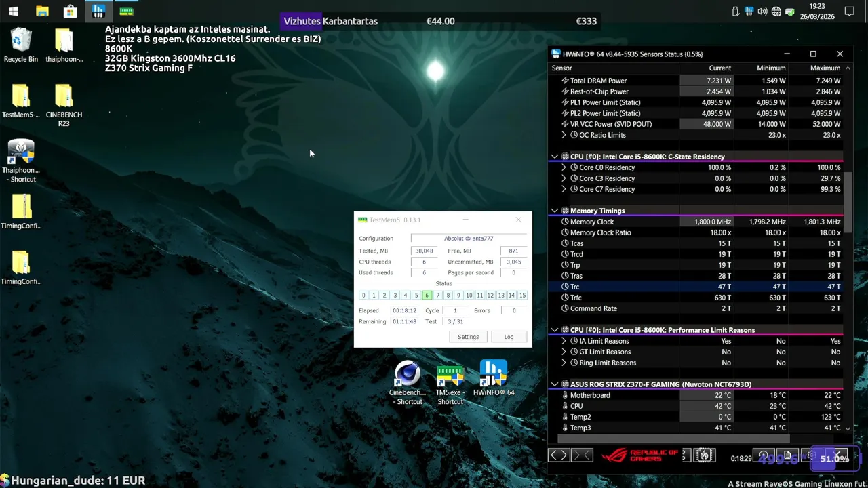Screen dimensions: 868x488
Task: Click the Errors value field in TestMem5
Action: tap(514, 310)
